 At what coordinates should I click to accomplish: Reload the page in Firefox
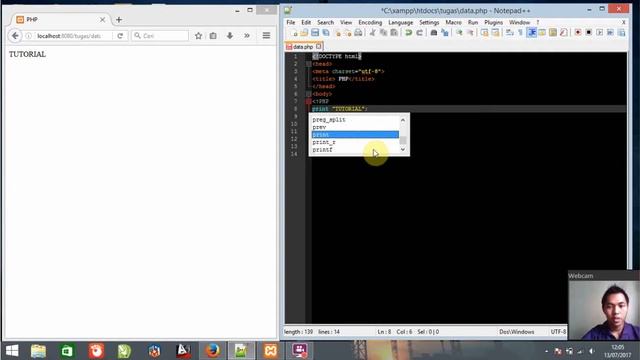coord(120,36)
